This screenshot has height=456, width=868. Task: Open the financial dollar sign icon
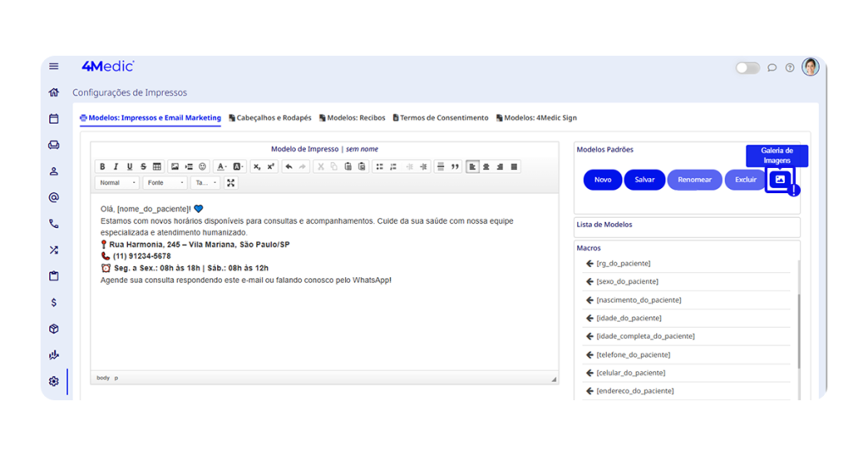(54, 303)
